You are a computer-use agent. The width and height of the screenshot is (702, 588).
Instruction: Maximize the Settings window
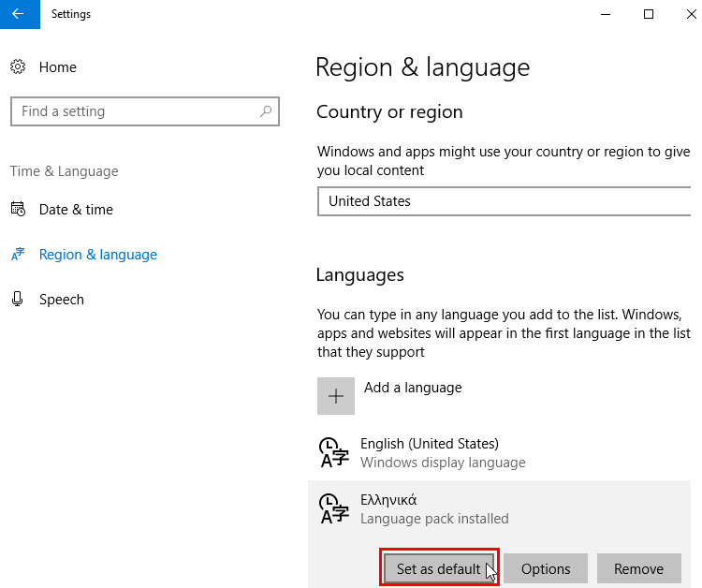pyautogui.click(x=649, y=14)
